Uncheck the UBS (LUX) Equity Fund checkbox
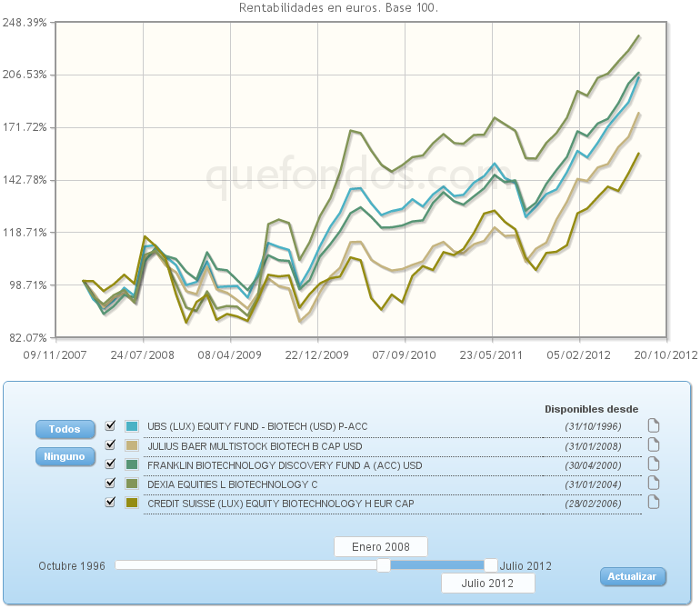This screenshot has width=700, height=608. click(x=110, y=425)
